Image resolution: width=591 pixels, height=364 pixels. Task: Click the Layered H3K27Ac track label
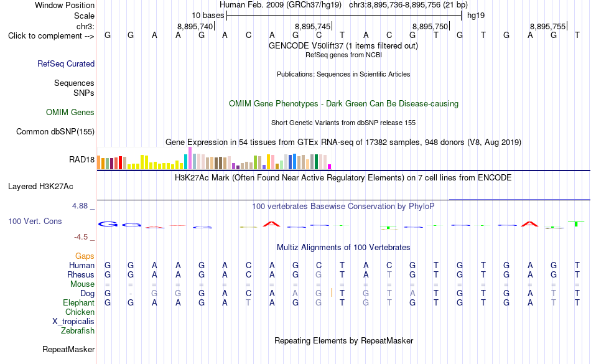(40, 186)
